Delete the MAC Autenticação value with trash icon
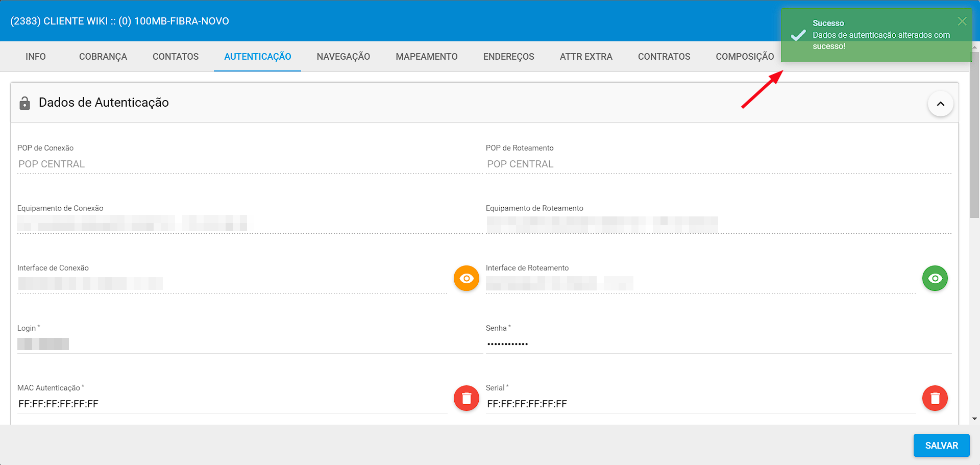The image size is (980, 465). (x=467, y=398)
